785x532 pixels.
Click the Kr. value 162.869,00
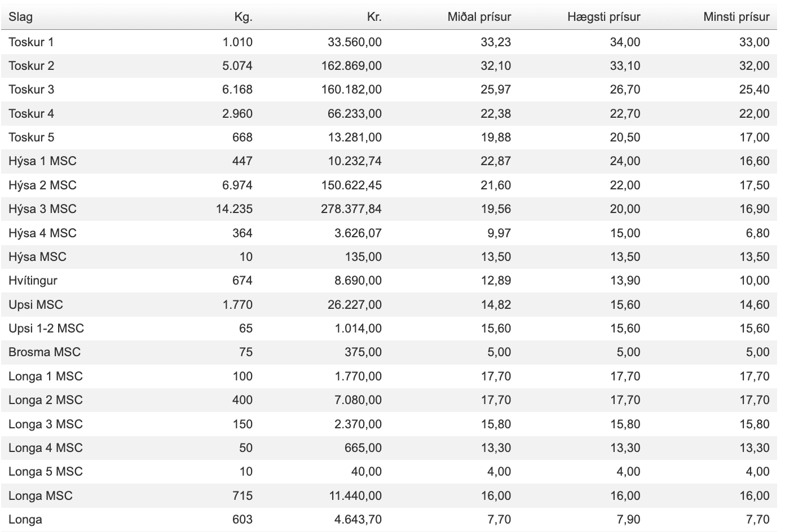coord(351,66)
